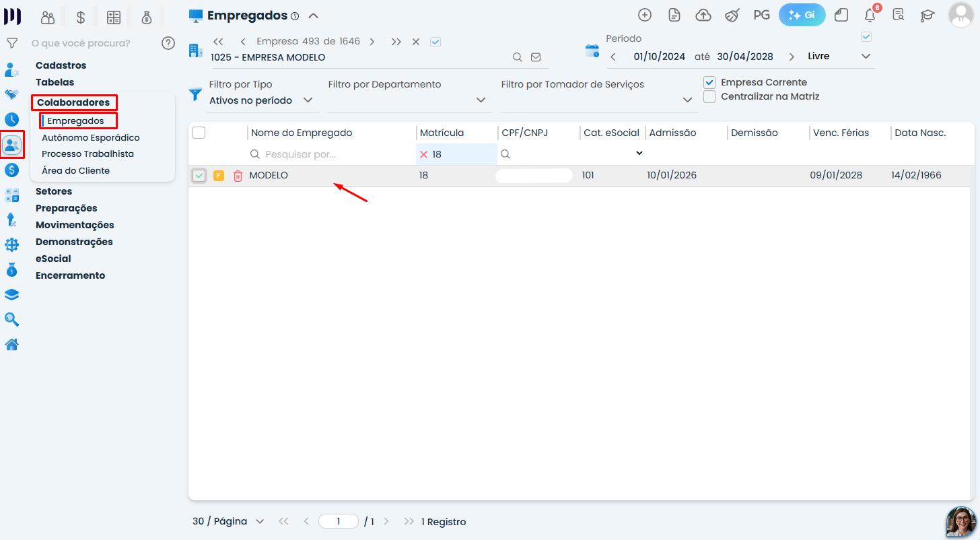Open the cloud upload icon
980x540 pixels.
pos(703,15)
